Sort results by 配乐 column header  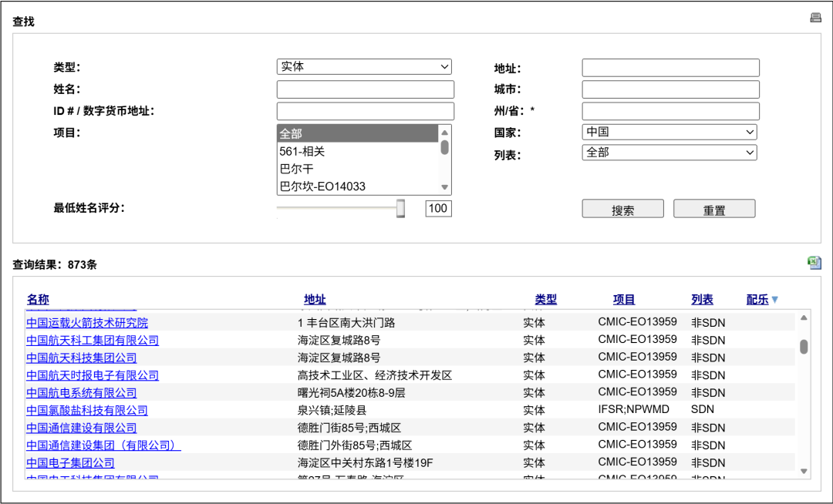(x=757, y=300)
